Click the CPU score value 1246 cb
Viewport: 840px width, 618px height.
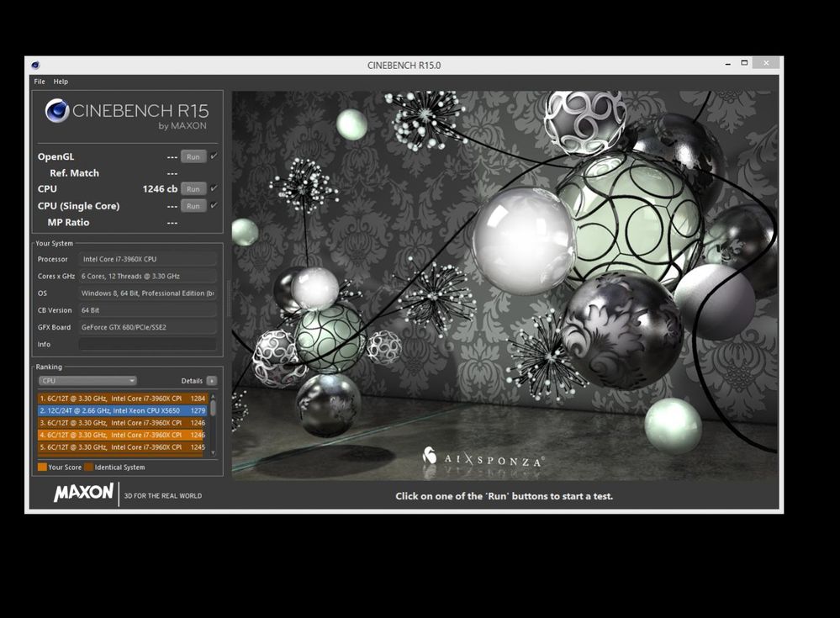(x=160, y=189)
